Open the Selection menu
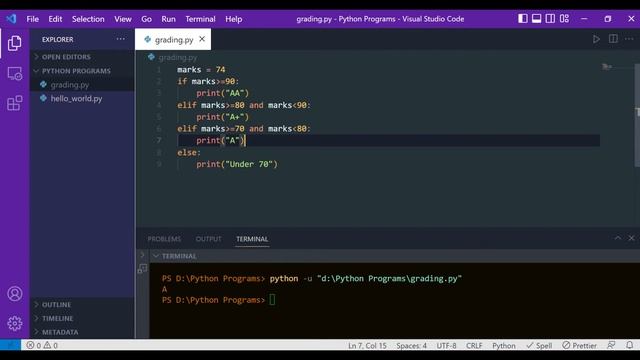Viewport: 640px width, 360px height. [88, 19]
